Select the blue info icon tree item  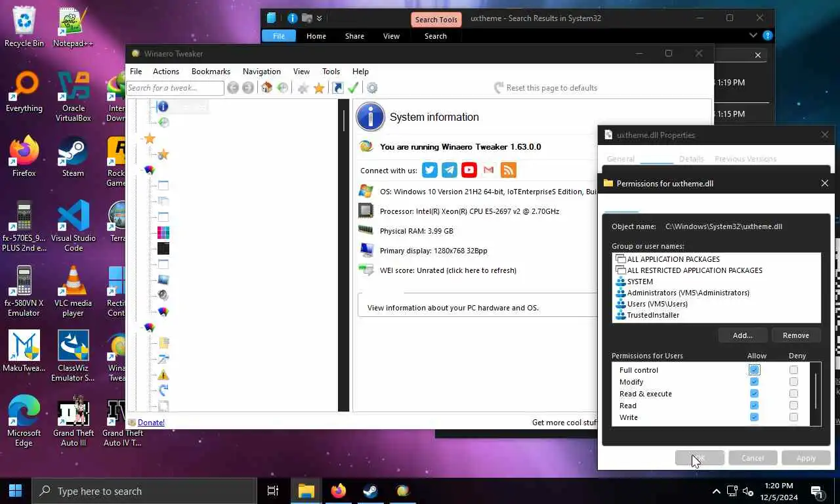coord(163,106)
